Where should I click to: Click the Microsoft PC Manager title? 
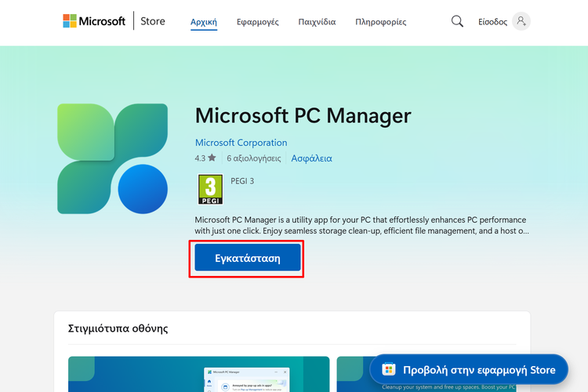303,115
